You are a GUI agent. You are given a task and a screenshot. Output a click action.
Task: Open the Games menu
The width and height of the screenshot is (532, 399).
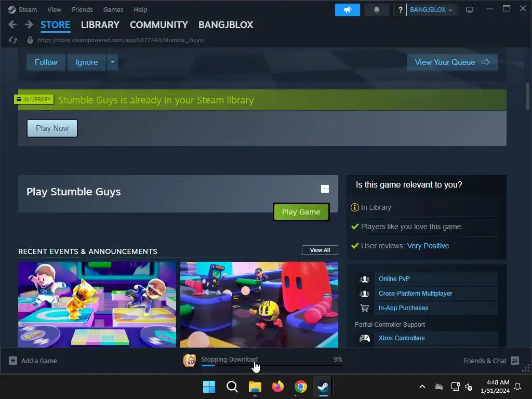[x=113, y=9]
